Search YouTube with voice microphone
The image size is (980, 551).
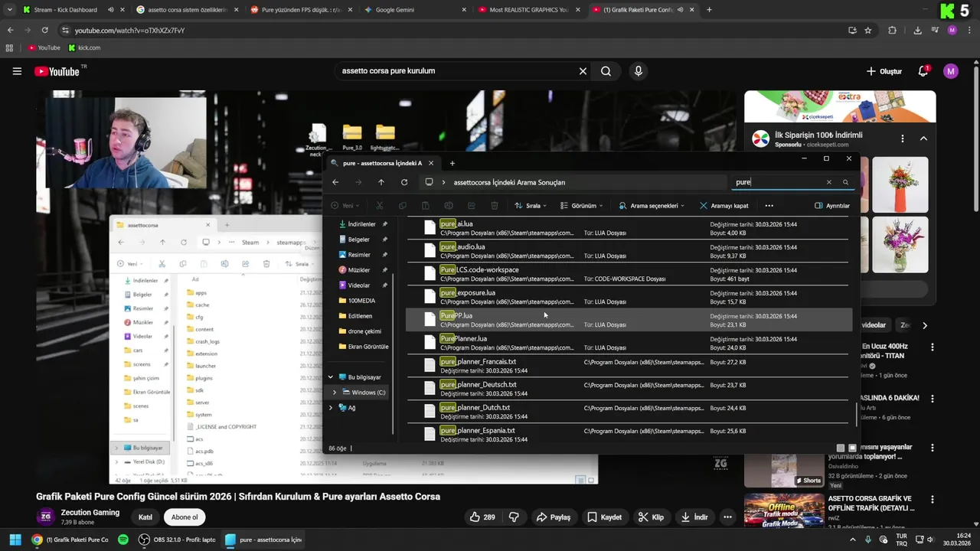[x=639, y=71]
